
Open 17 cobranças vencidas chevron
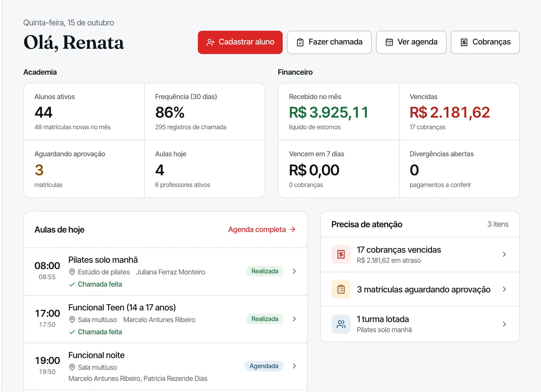pos(504,254)
